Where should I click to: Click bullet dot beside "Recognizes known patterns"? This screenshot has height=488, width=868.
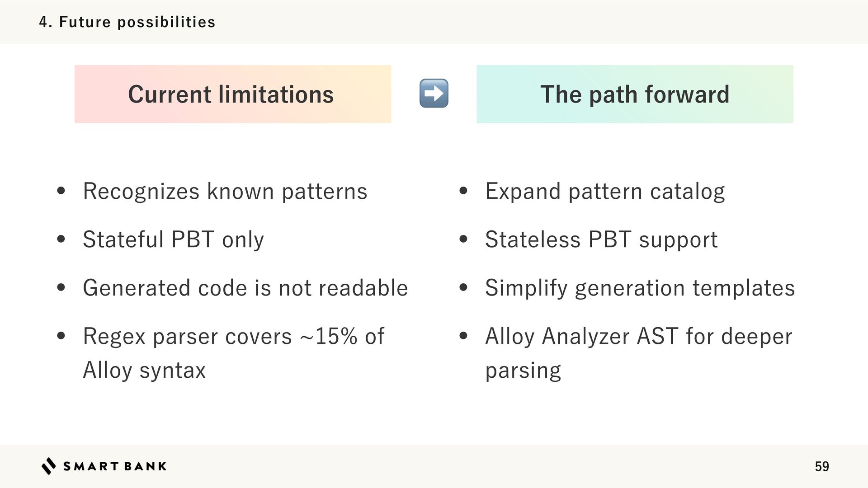(x=61, y=191)
